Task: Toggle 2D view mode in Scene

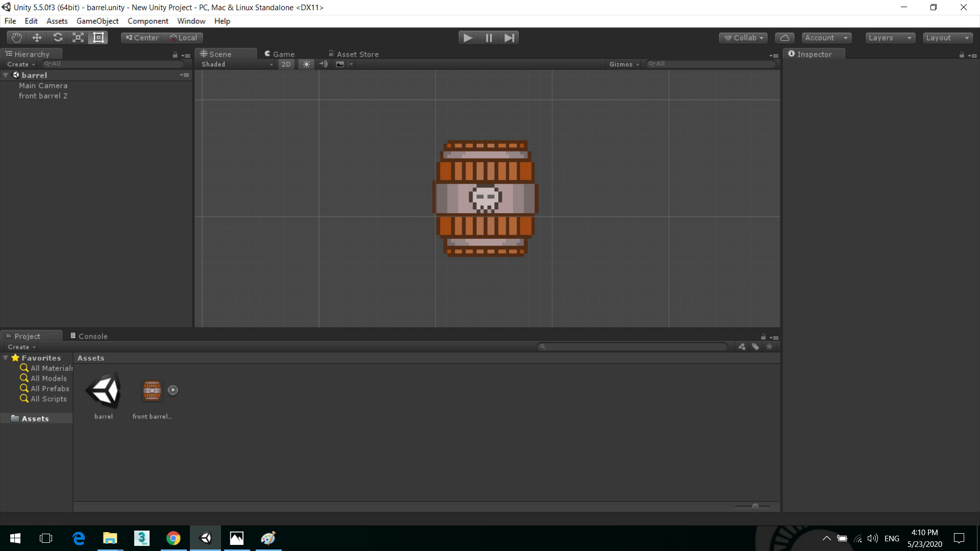Action: (286, 64)
